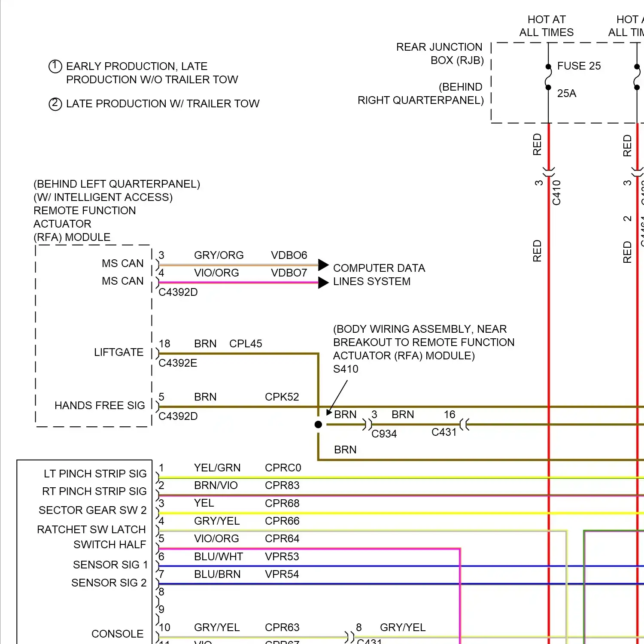
Task: Click the arrowhead on the GRY/ORG line
Action: (x=323, y=264)
